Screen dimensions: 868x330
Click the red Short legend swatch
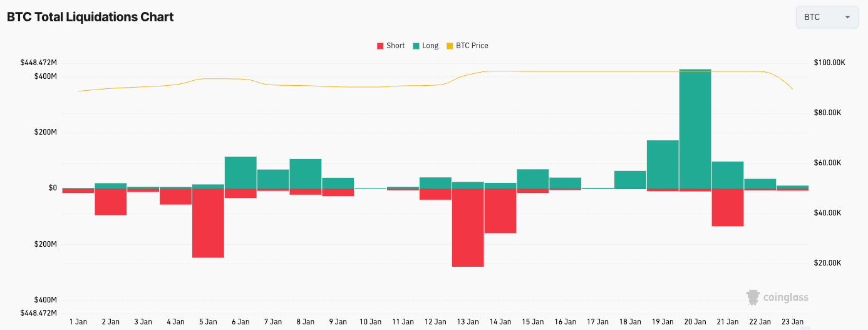click(380, 46)
